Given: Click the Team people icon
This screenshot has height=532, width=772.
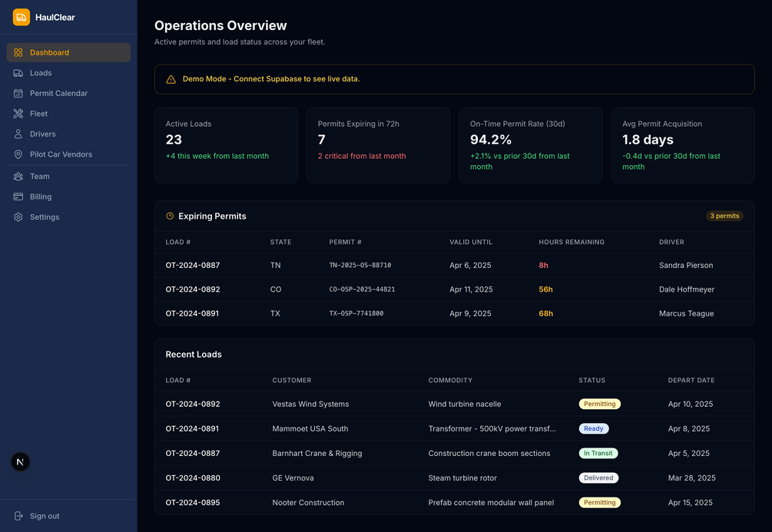Looking at the screenshot, I should tap(18, 177).
